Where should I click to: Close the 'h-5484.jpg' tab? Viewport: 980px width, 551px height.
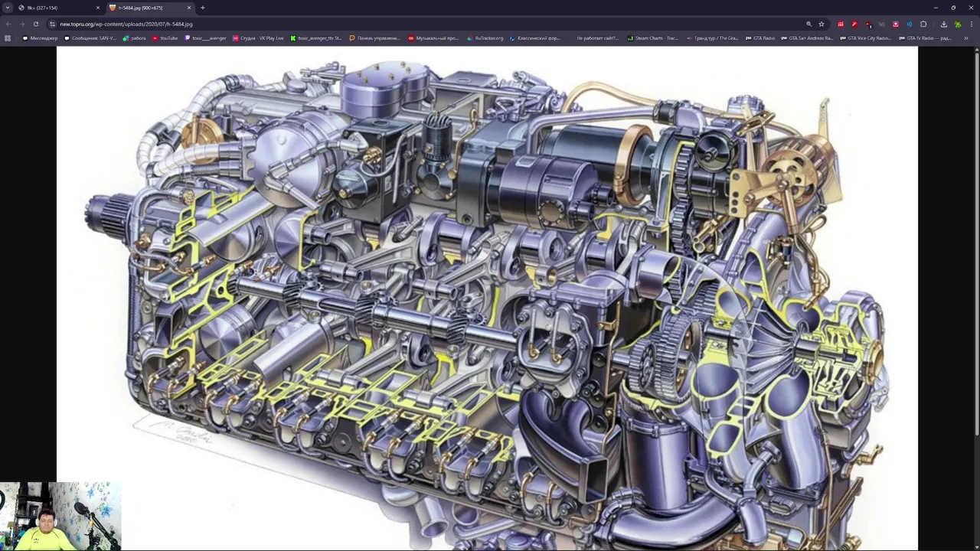(x=188, y=8)
